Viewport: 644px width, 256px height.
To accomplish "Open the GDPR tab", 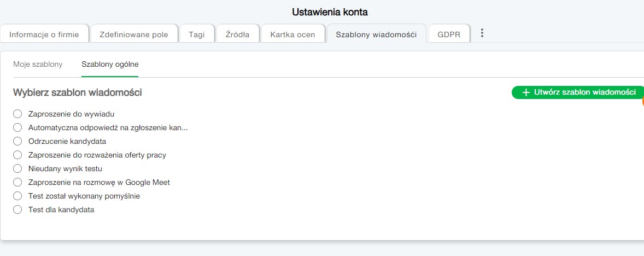I will [x=449, y=34].
